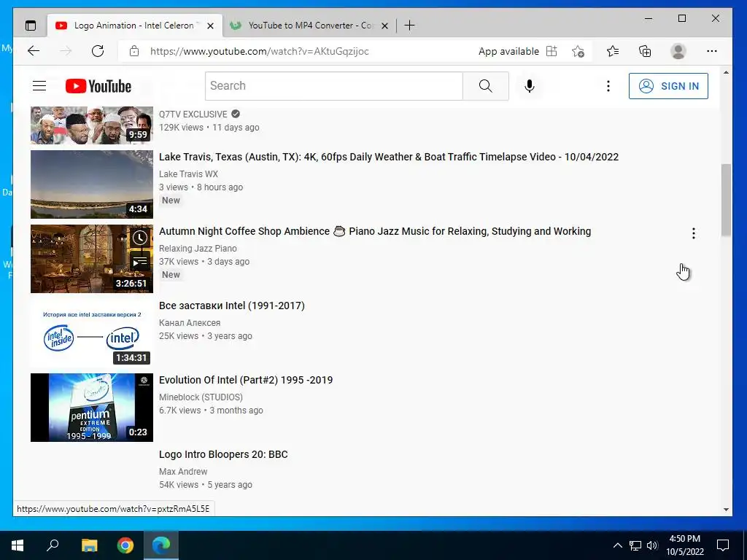
Task: Click the page vertical scrollbar thumb
Action: pyautogui.click(x=726, y=200)
